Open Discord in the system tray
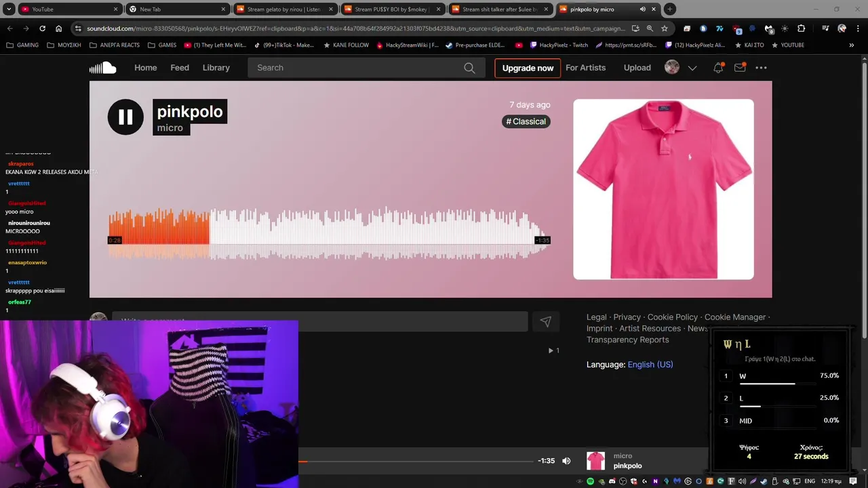Image resolution: width=868 pixels, height=488 pixels. coord(612,481)
